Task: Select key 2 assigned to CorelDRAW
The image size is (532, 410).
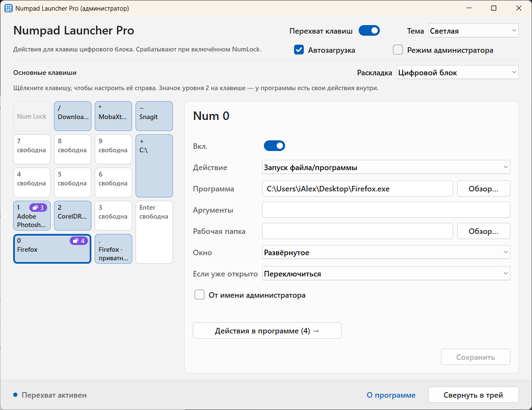Action: (73, 216)
